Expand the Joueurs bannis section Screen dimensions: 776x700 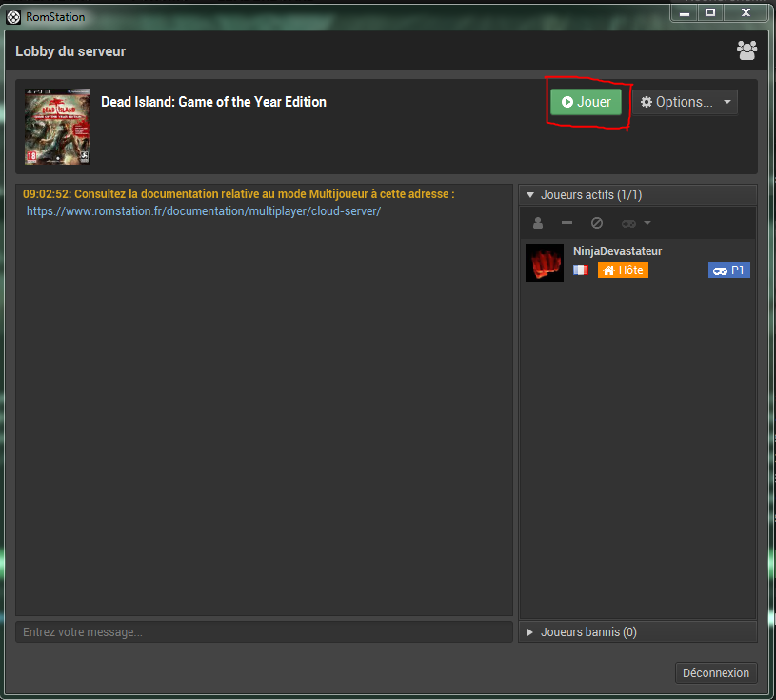click(531, 631)
